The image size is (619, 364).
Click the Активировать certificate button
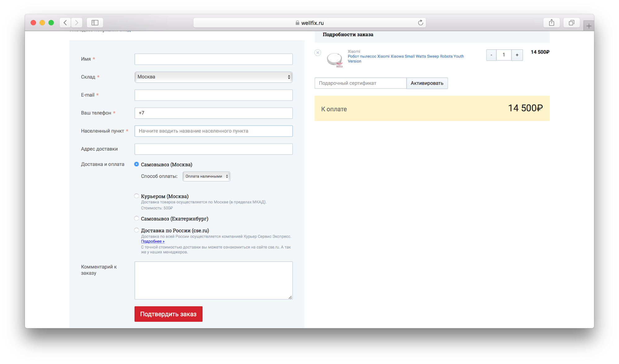427,83
